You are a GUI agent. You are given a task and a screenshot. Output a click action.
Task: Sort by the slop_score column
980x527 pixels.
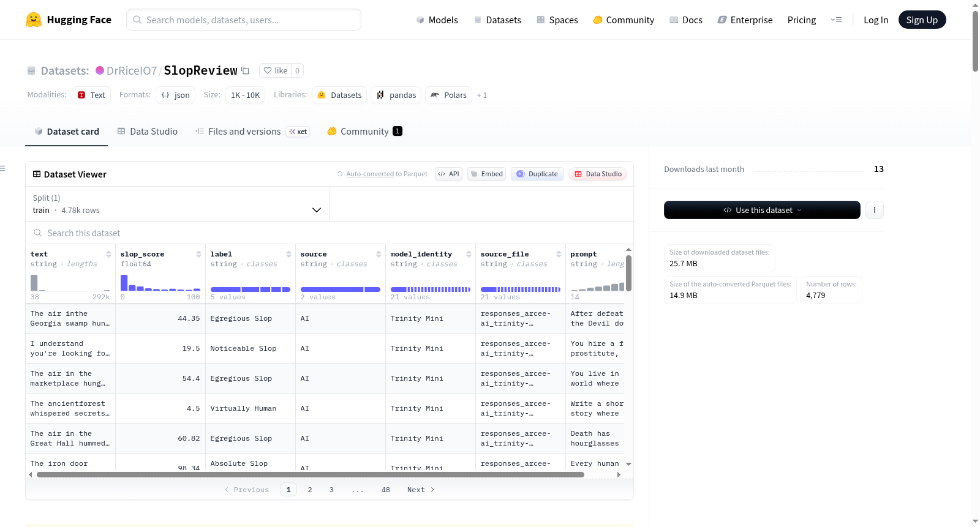pos(198,254)
